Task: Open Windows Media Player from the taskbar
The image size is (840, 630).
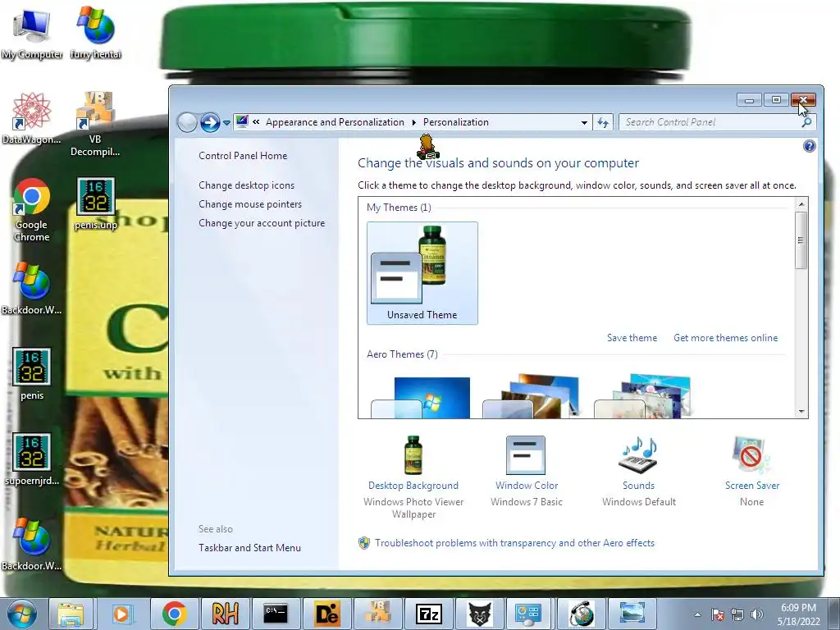Action: 121,614
